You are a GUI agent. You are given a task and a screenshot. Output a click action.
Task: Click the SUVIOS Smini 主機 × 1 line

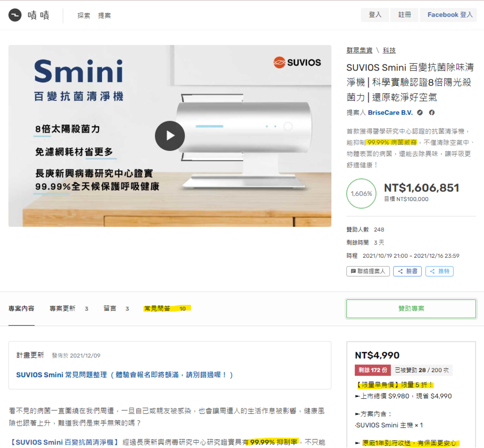(x=389, y=425)
